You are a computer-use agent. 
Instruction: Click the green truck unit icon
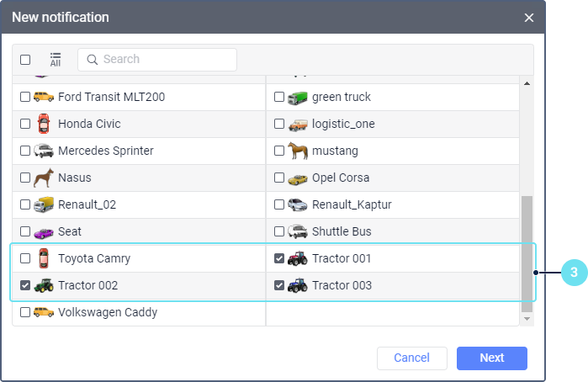pyautogui.click(x=298, y=97)
